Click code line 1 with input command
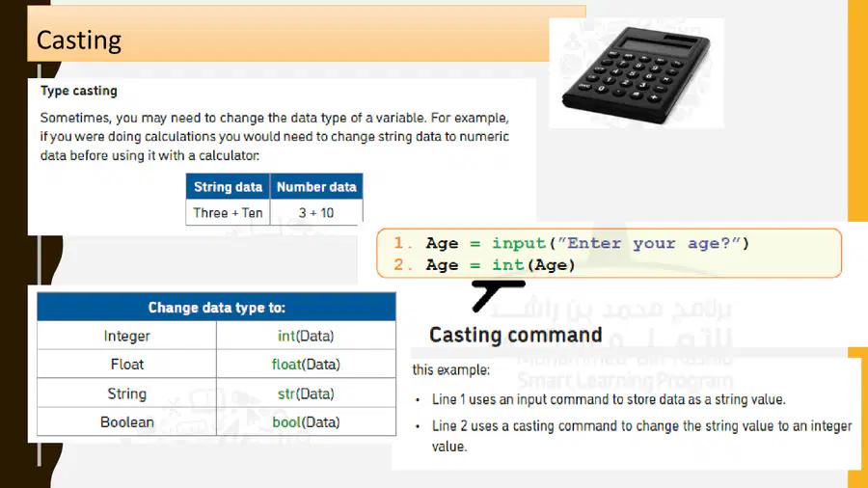The height and width of the screenshot is (488, 868). (x=571, y=243)
